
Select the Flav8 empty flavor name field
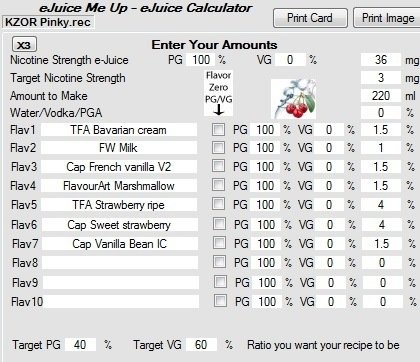(120, 263)
